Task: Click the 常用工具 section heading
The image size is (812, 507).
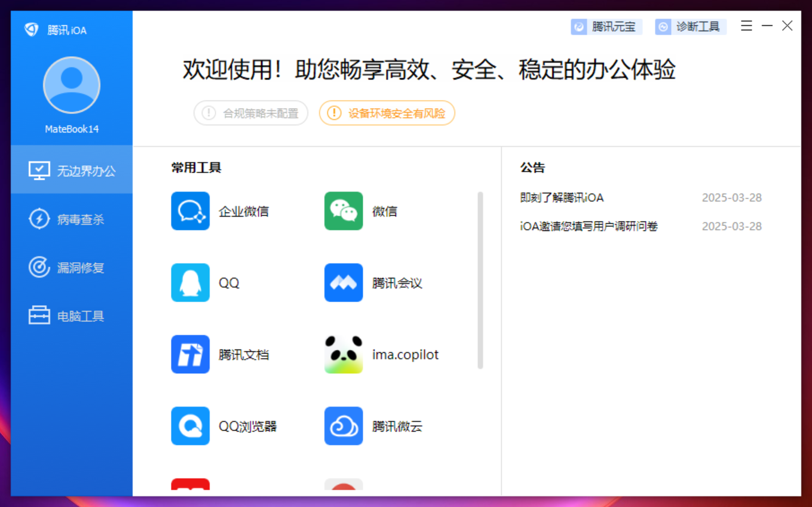Action: click(197, 167)
